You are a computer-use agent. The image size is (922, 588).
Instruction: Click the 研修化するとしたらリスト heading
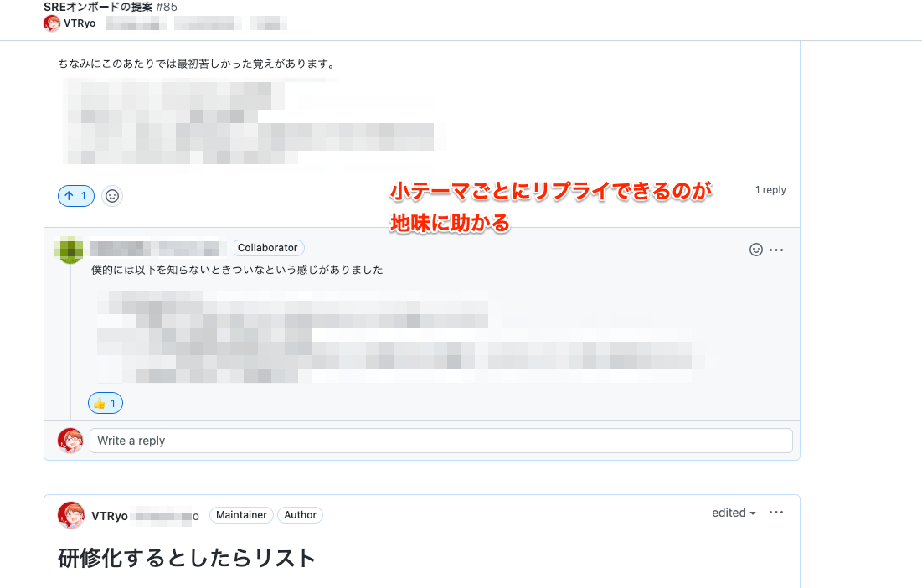(x=187, y=558)
